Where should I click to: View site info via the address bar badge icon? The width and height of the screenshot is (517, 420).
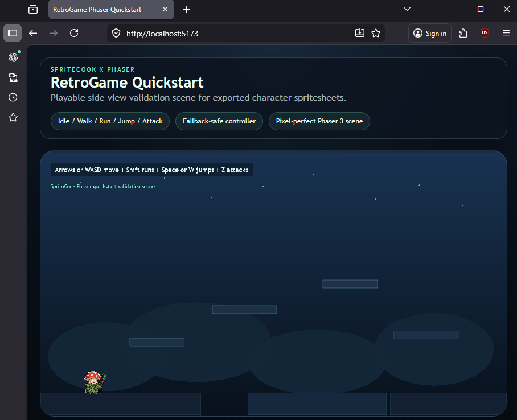point(116,33)
